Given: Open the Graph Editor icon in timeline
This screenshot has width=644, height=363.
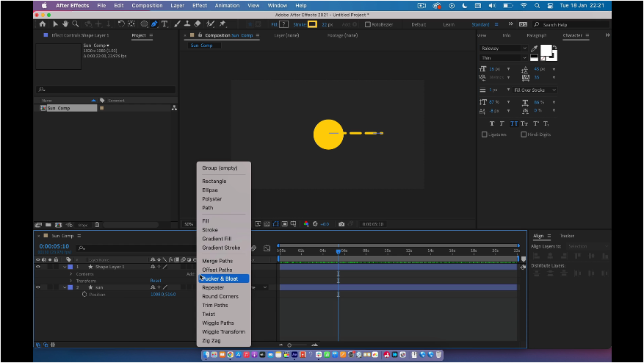Looking at the screenshot, I should (267, 248).
